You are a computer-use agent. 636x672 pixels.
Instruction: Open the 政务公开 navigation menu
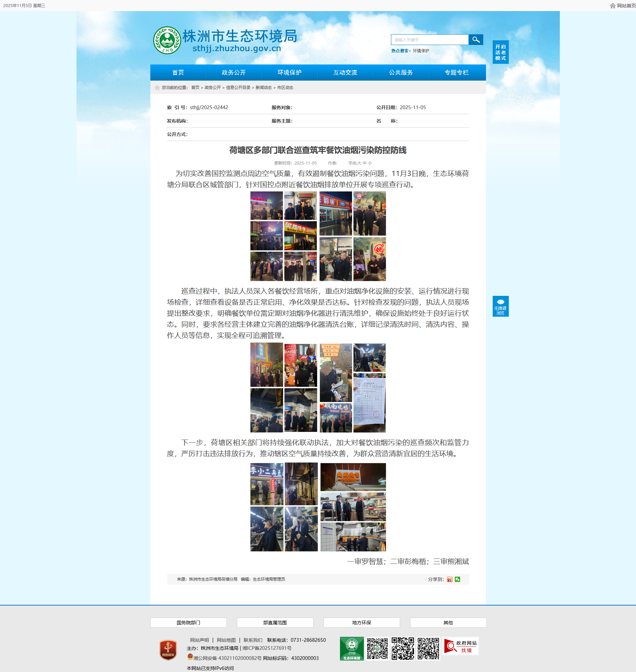[234, 73]
